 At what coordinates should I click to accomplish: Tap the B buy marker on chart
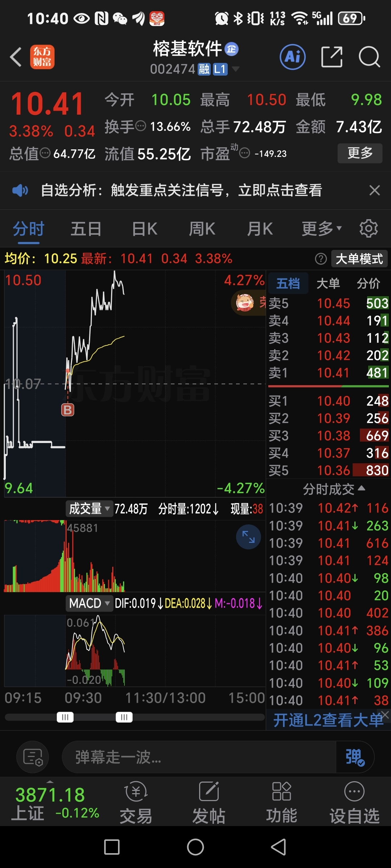click(67, 410)
